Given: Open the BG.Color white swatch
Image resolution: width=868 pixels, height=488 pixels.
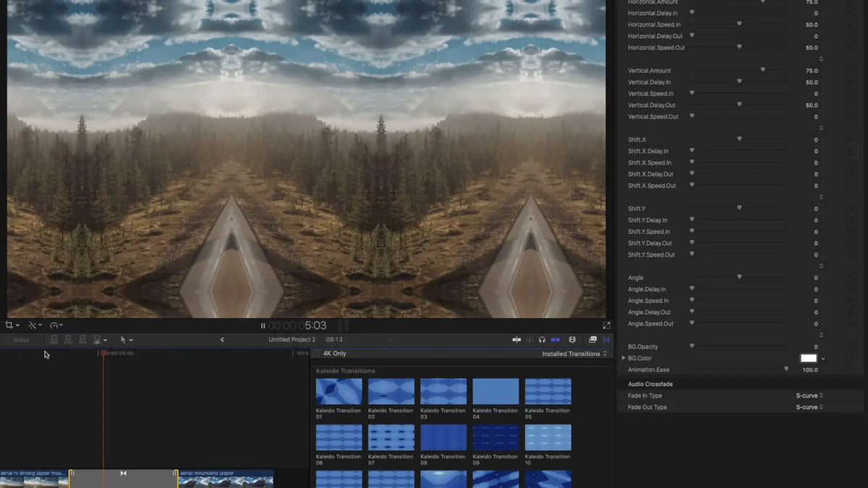Looking at the screenshot, I should (x=808, y=358).
